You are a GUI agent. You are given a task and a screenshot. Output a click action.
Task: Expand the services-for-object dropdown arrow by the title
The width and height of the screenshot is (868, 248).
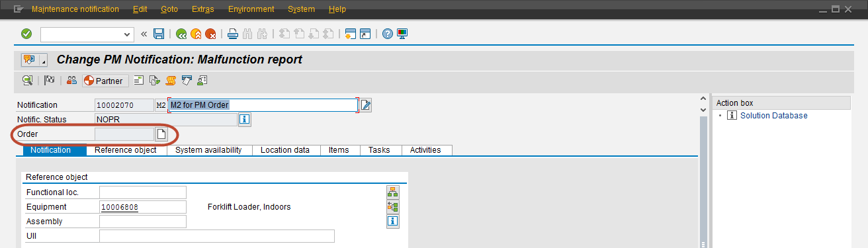pos(43,62)
